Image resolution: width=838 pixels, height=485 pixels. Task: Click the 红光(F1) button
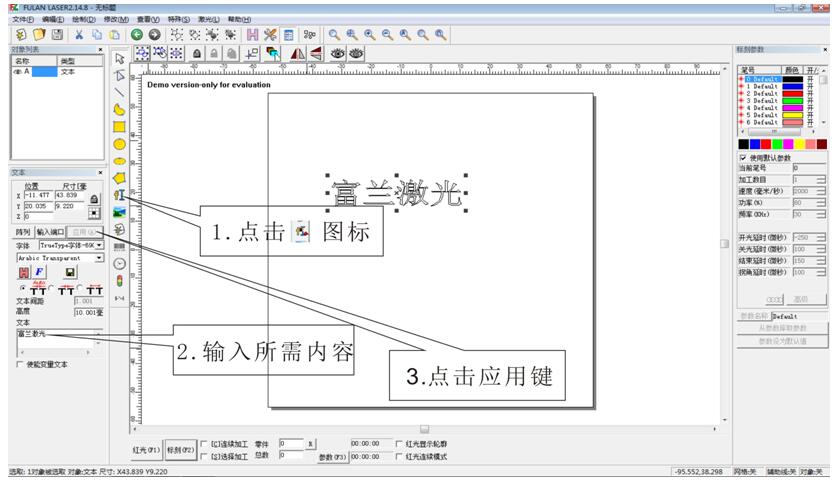[x=147, y=450]
